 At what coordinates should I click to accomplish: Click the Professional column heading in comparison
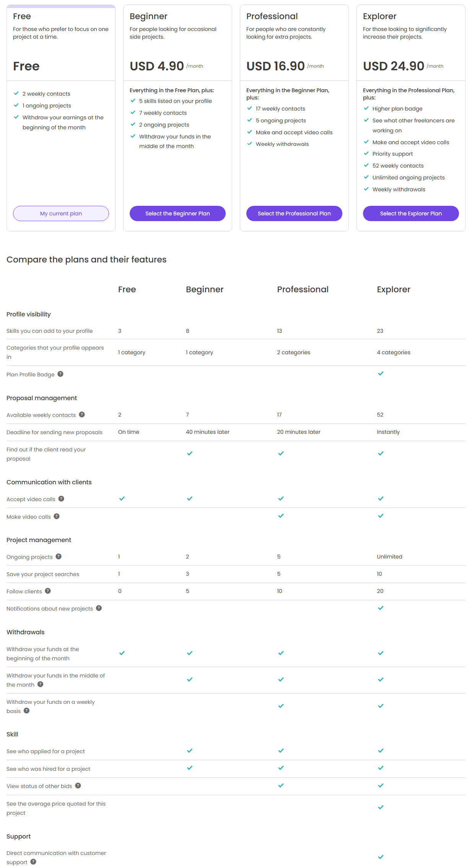tap(303, 290)
